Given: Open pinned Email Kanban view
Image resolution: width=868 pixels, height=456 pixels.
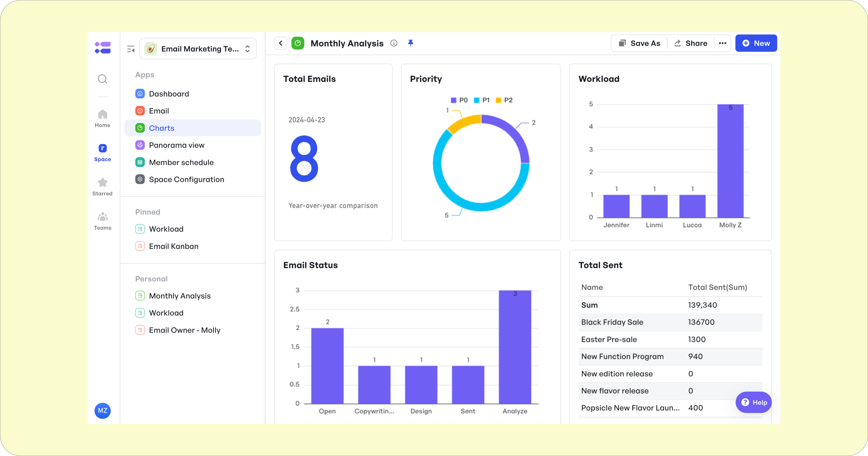Looking at the screenshot, I should (x=193, y=246).
